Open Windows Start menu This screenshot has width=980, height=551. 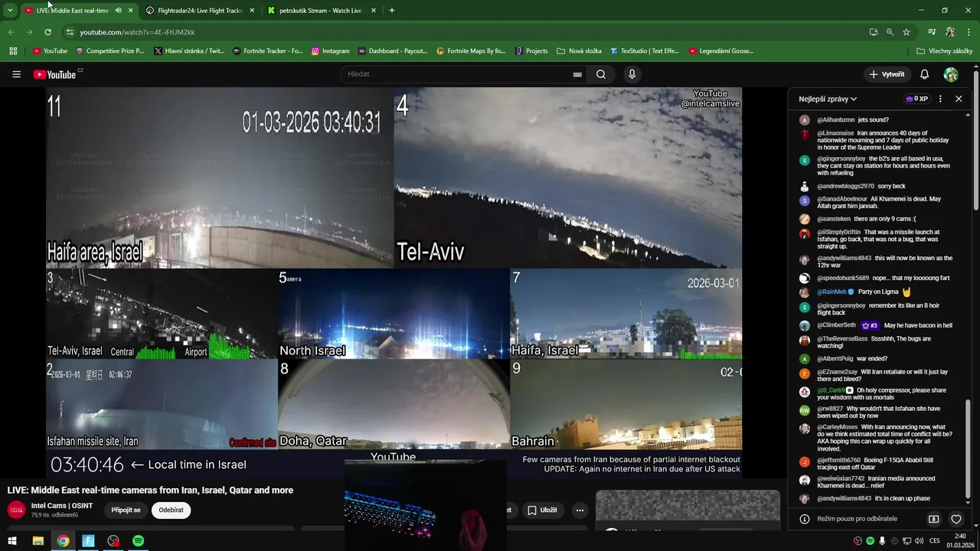(x=12, y=541)
